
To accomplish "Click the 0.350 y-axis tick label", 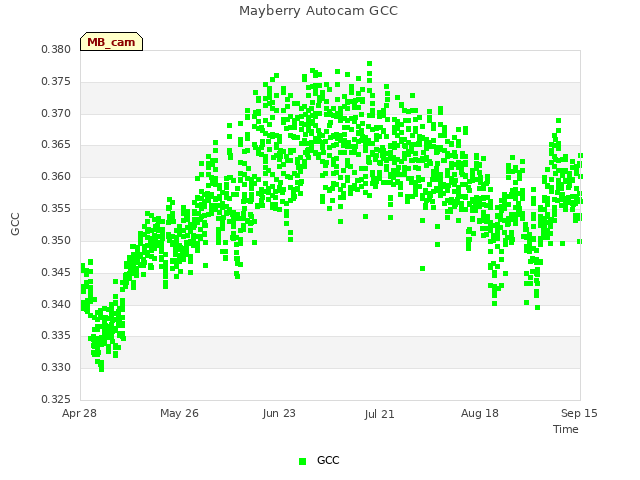I will click(56, 240).
